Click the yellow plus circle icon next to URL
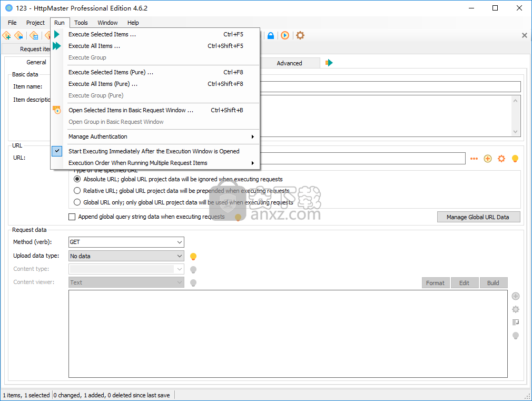The width and height of the screenshot is (532, 401). [488, 159]
